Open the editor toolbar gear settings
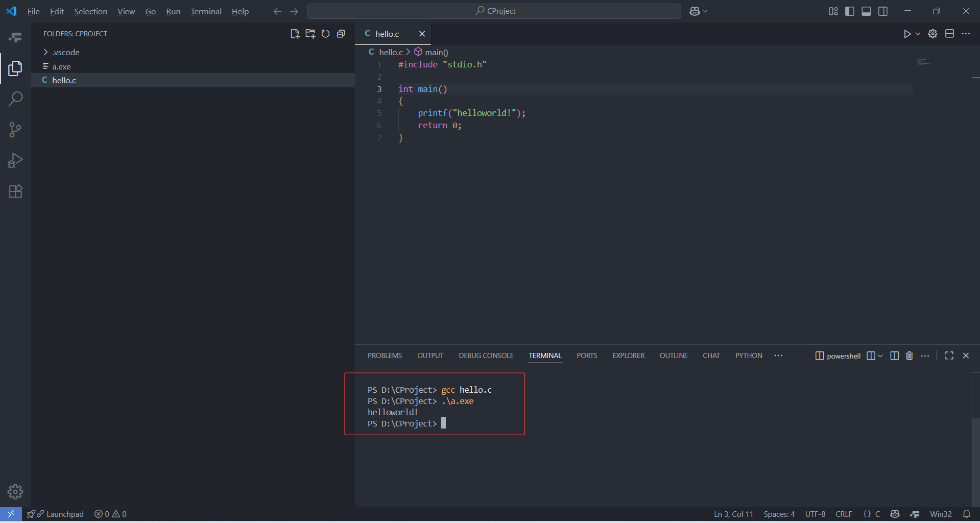Screen dimensions: 980x523 933,34
